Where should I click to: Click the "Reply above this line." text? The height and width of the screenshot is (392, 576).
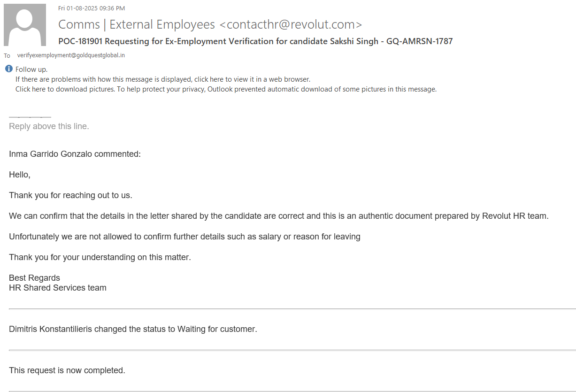(x=49, y=126)
